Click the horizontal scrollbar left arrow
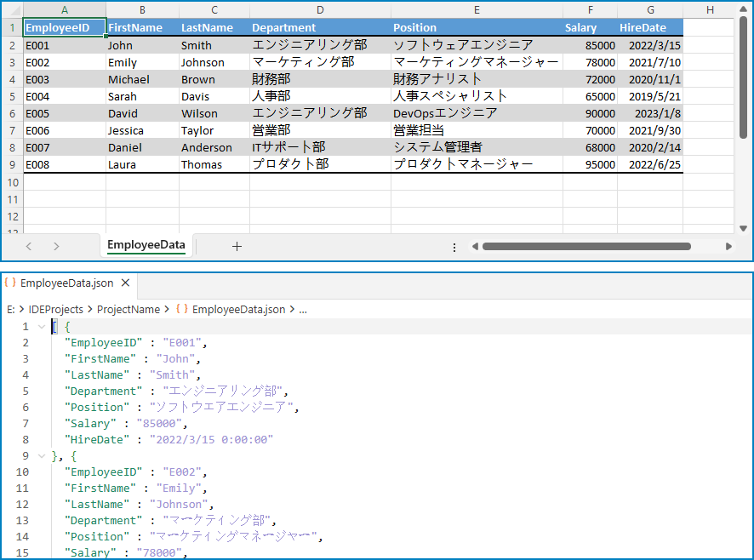Viewport: 754px width, 560px height. click(x=475, y=246)
